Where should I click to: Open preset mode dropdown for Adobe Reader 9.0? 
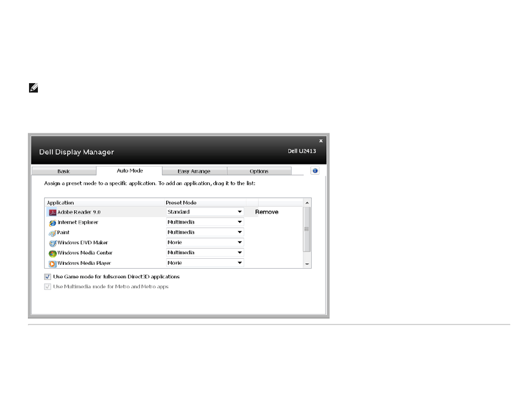click(205, 212)
